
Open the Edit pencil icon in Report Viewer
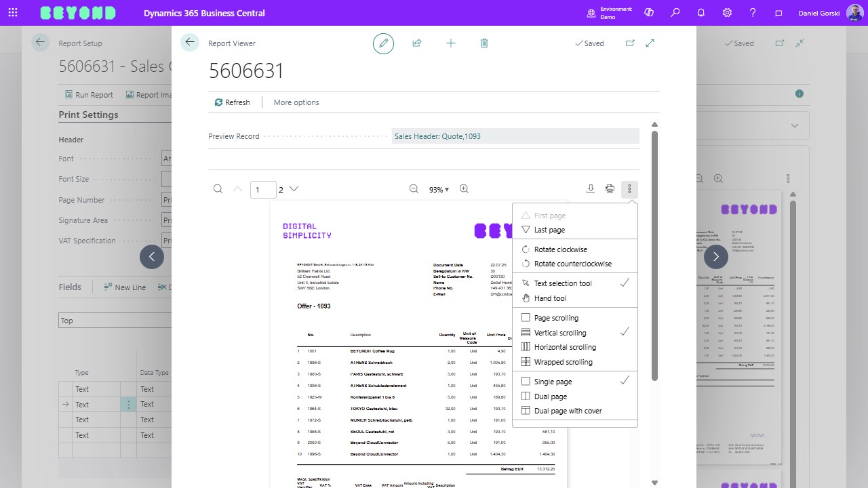click(x=383, y=43)
